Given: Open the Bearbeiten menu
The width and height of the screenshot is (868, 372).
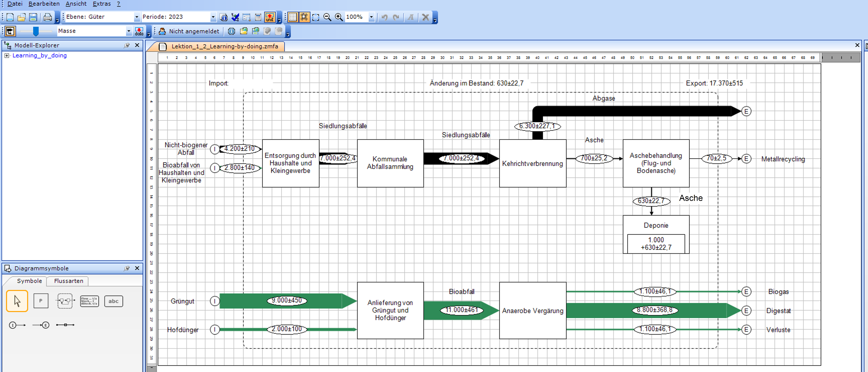Looking at the screenshot, I should (44, 4).
